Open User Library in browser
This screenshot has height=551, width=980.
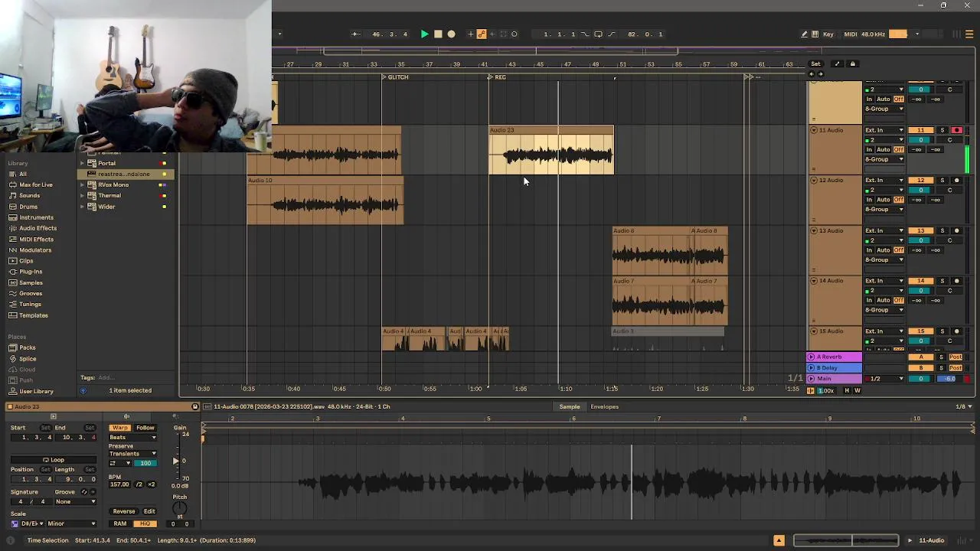point(36,391)
